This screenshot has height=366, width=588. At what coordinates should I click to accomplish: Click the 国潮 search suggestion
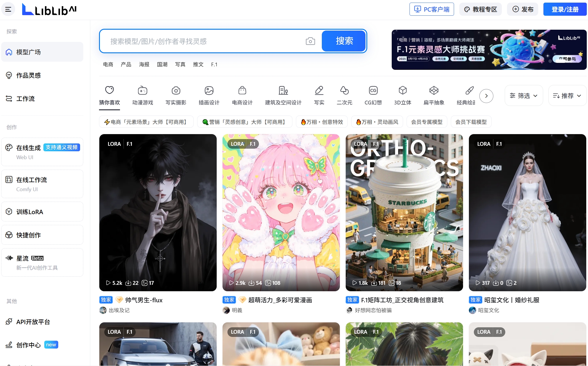pos(162,64)
